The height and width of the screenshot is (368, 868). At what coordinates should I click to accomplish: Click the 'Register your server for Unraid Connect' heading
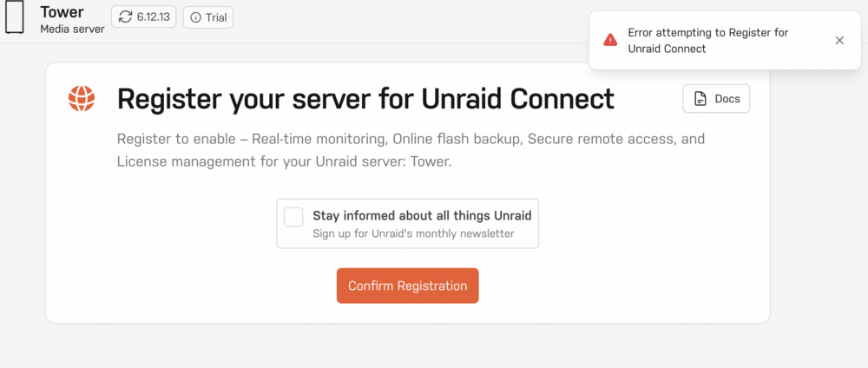[x=366, y=99]
